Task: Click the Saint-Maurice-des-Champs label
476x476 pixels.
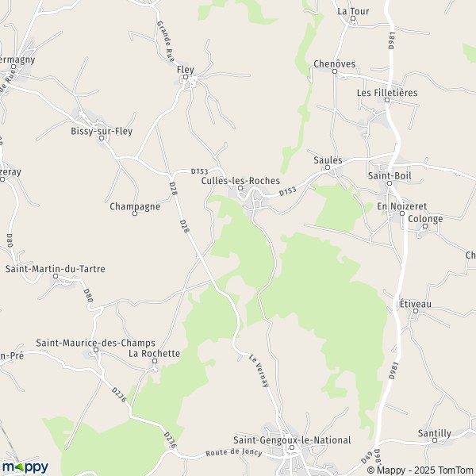Action: tap(96, 343)
